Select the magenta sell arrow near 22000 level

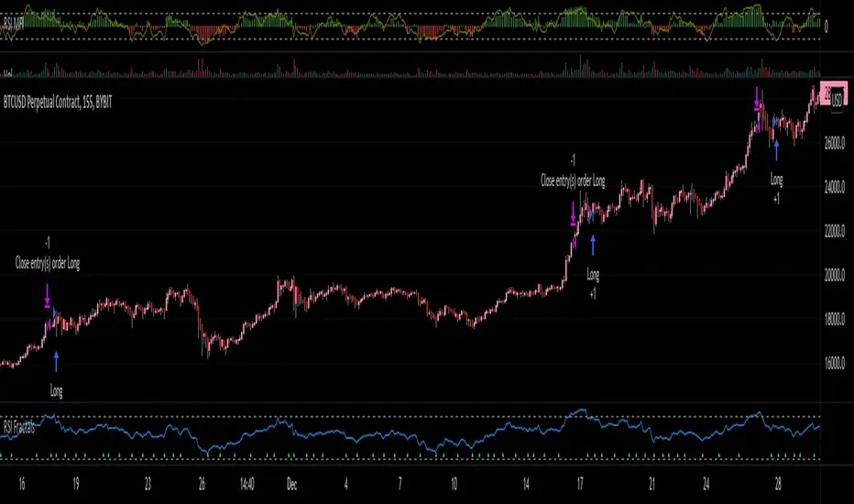tap(573, 216)
